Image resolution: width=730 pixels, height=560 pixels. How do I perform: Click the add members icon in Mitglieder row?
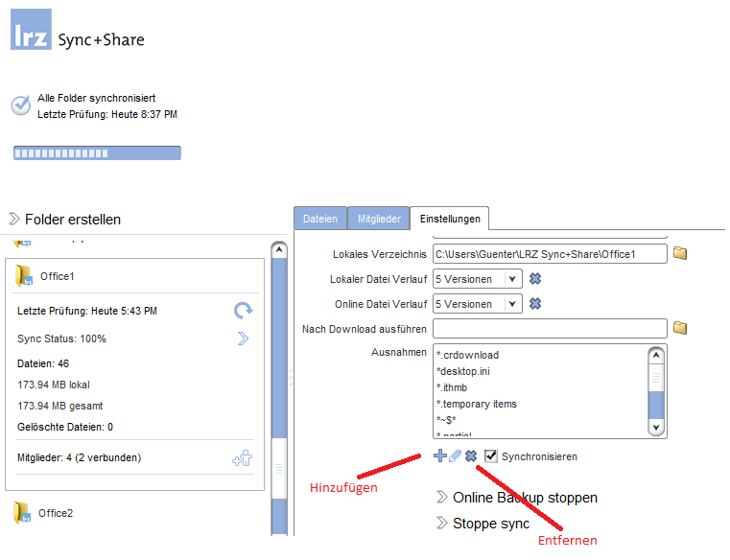click(242, 458)
